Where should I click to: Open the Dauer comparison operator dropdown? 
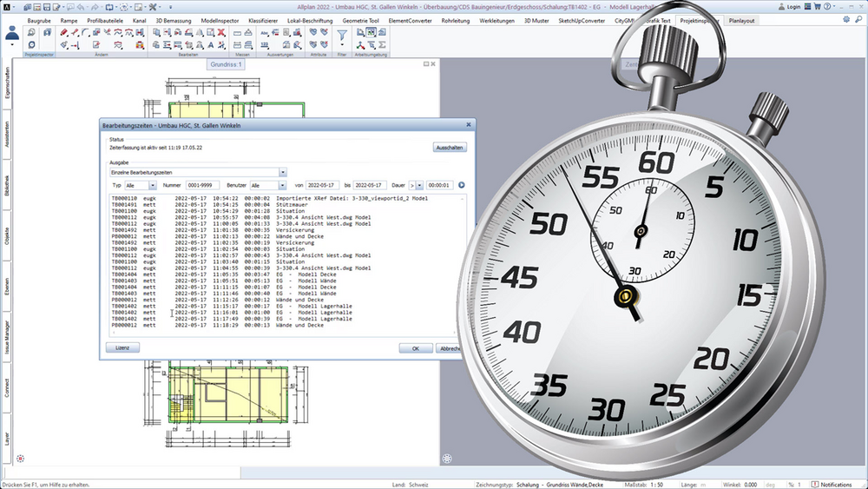point(419,186)
